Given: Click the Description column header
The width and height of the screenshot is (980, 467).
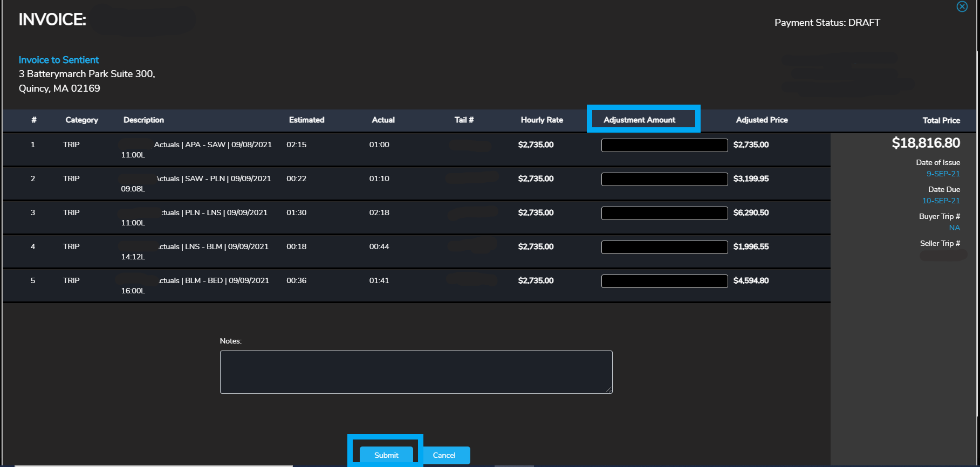Looking at the screenshot, I should tap(143, 120).
